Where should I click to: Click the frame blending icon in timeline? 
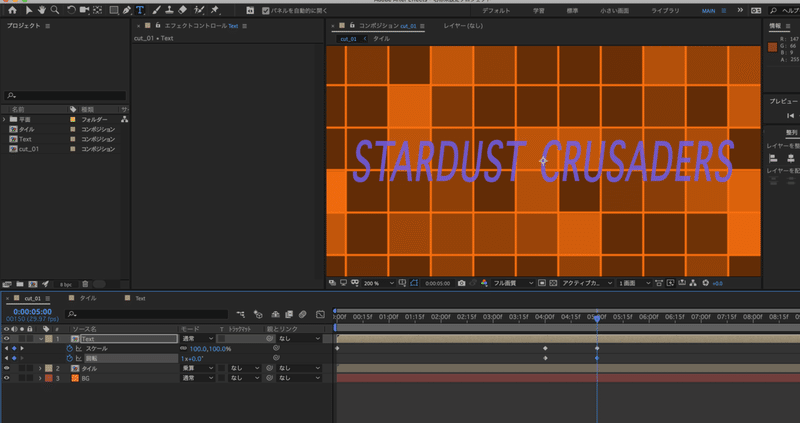point(289,314)
